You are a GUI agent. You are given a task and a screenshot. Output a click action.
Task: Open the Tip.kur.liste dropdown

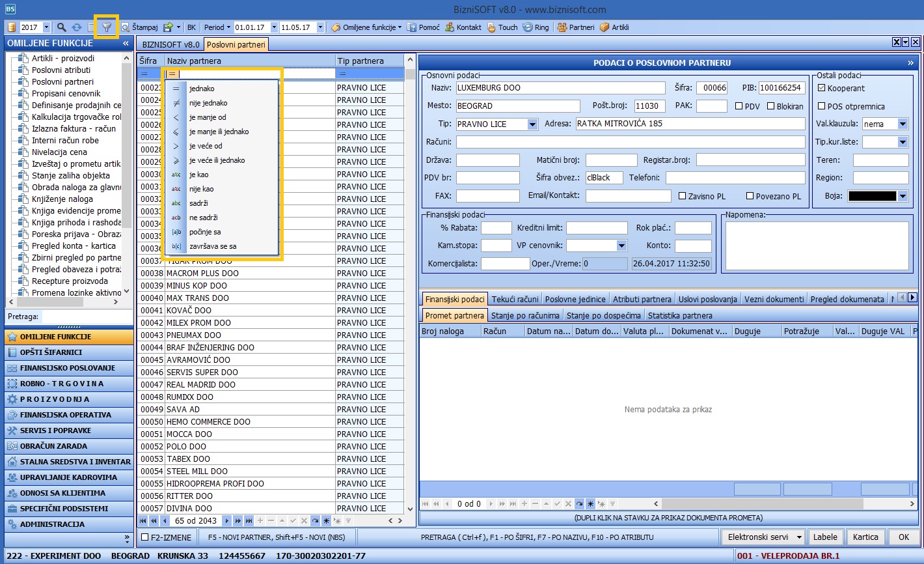tap(903, 142)
